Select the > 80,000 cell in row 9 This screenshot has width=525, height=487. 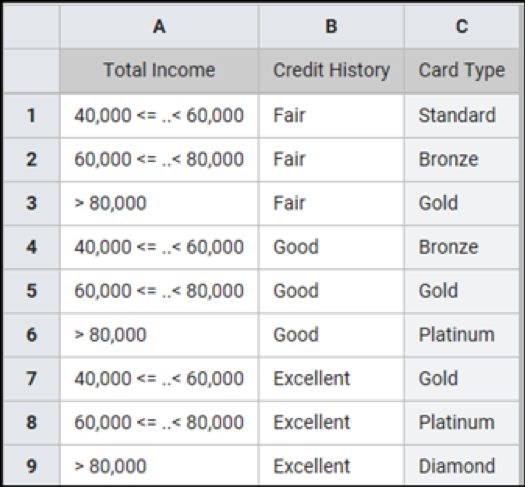(x=159, y=466)
